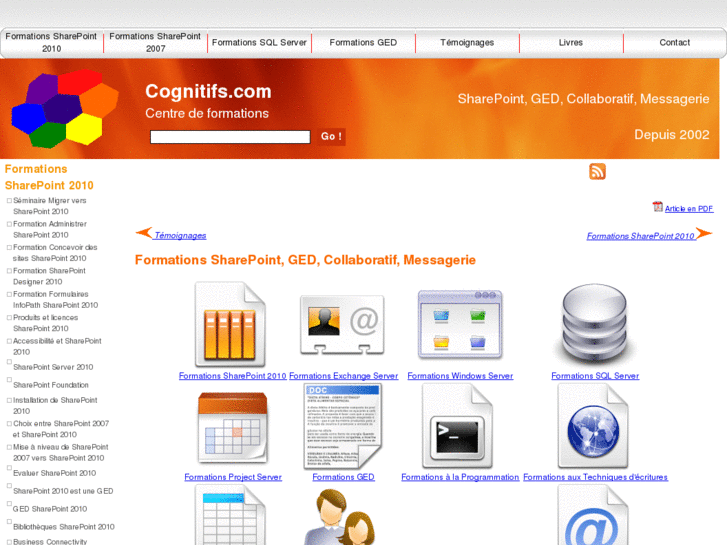This screenshot has height=545, width=727.
Task: Click the spreadsheet table icon in bottom row
Action: click(x=230, y=515)
